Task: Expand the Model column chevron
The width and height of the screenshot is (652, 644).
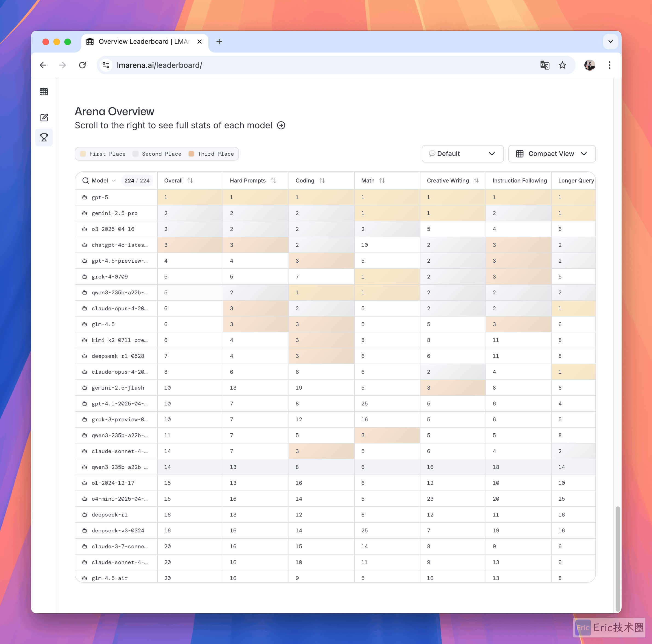Action: 114,181
